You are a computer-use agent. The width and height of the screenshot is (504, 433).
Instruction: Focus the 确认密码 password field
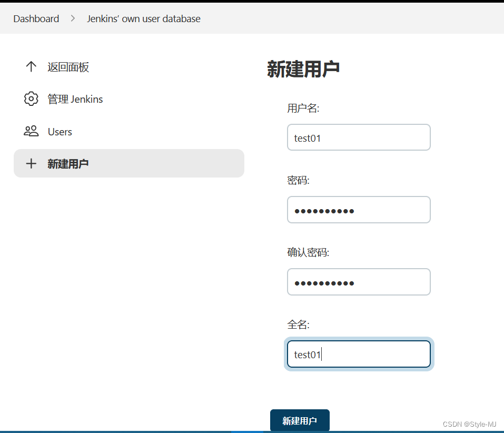pos(359,282)
